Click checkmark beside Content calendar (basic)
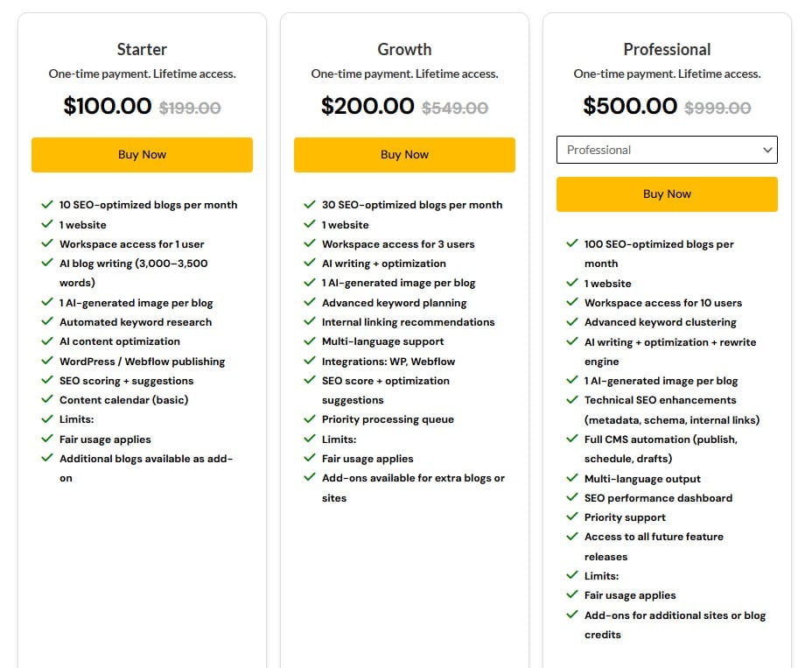The image size is (812, 668). (47, 399)
